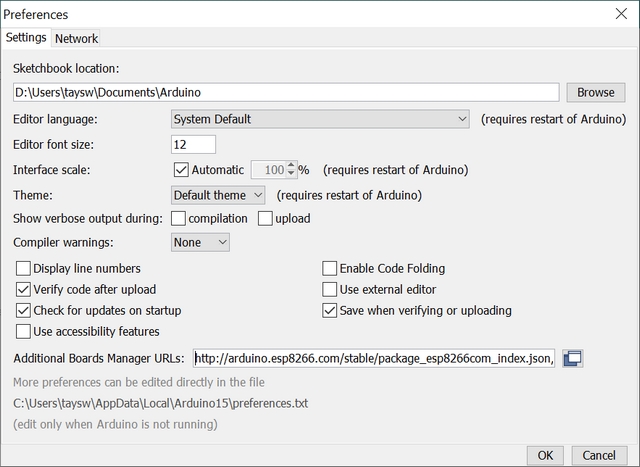The height and width of the screenshot is (467, 640).
Task: Enable verbose output during upload
Action: click(x=265, y=218)
